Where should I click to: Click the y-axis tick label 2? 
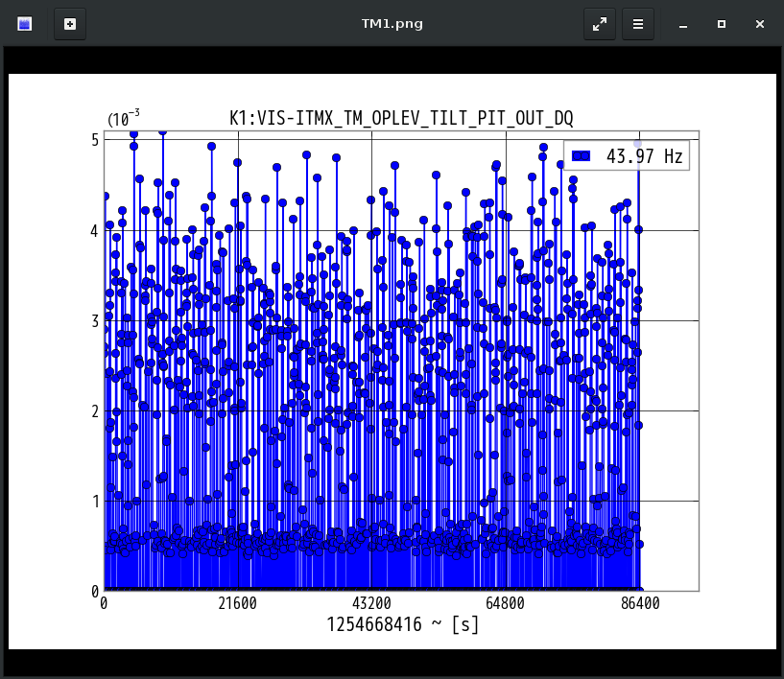pos(95,411)
